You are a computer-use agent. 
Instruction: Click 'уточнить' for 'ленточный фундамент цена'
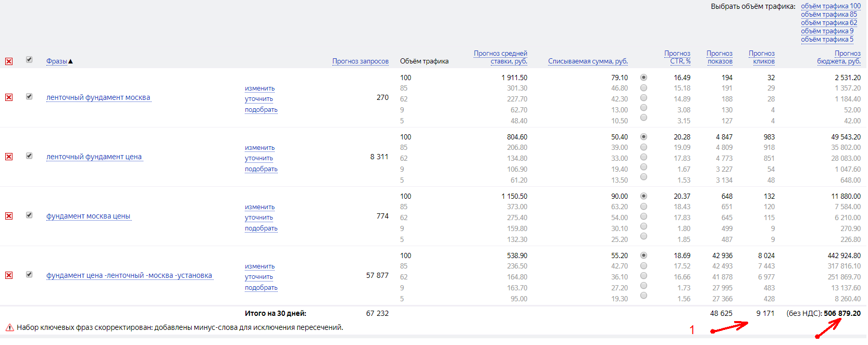259,158
